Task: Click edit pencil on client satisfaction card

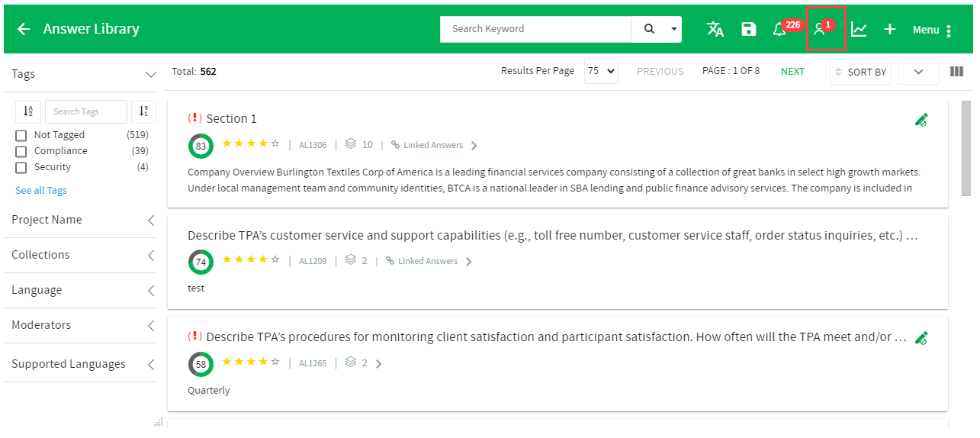Action: [x=921, y=337]
